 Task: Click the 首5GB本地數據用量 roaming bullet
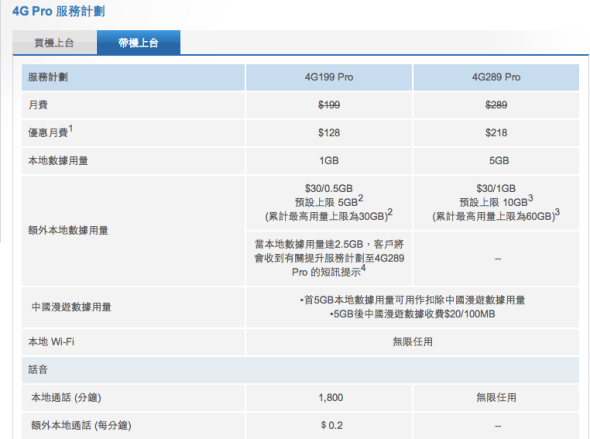click(x=412, y=300)
